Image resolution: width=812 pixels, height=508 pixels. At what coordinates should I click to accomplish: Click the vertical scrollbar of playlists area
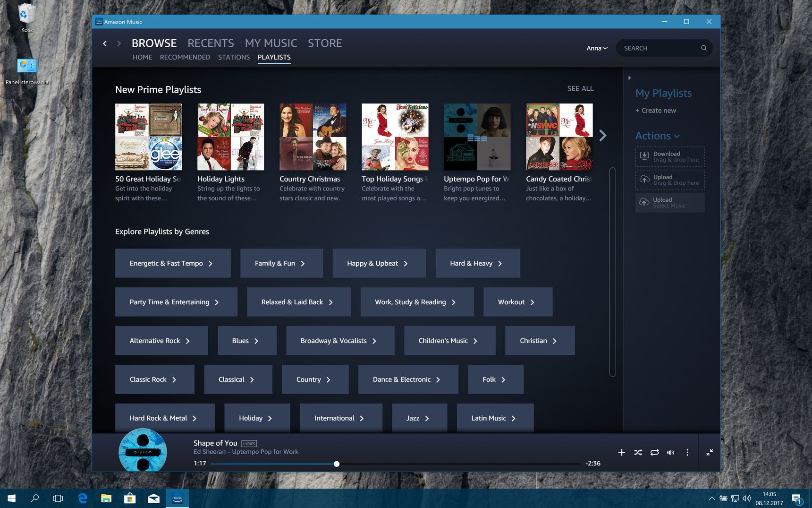pos(612,272)
